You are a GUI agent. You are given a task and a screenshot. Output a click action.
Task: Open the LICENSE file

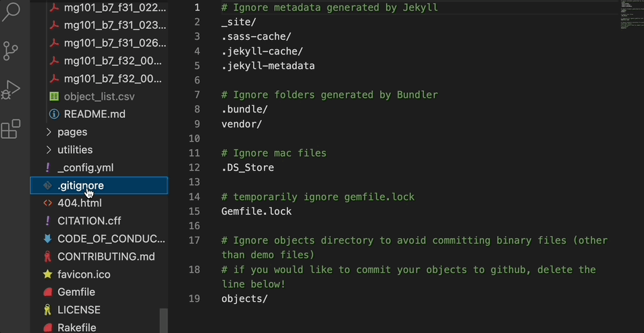pyautogui.click(x=79, y=309)
